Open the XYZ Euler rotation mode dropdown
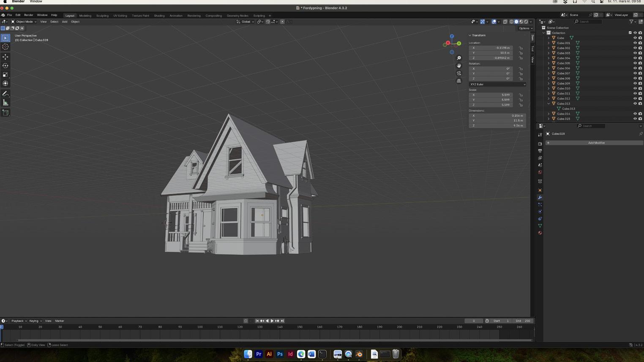 (497, 84)
